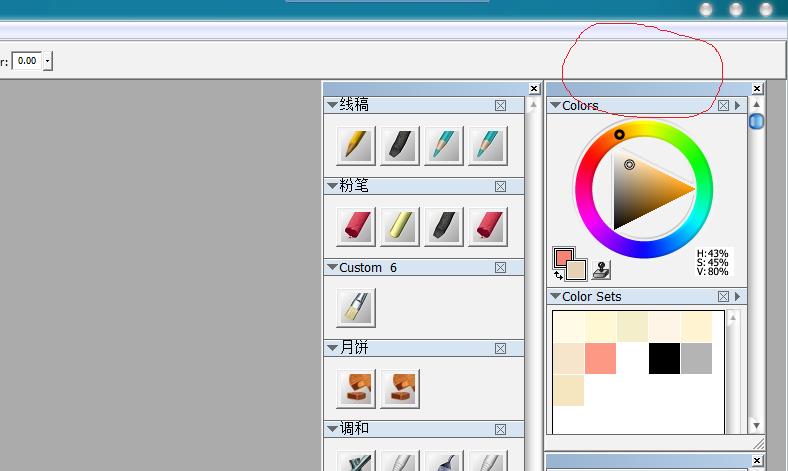Select the fourth teal pencil in 线稿

pyautogui.click(x=488, y=146)
